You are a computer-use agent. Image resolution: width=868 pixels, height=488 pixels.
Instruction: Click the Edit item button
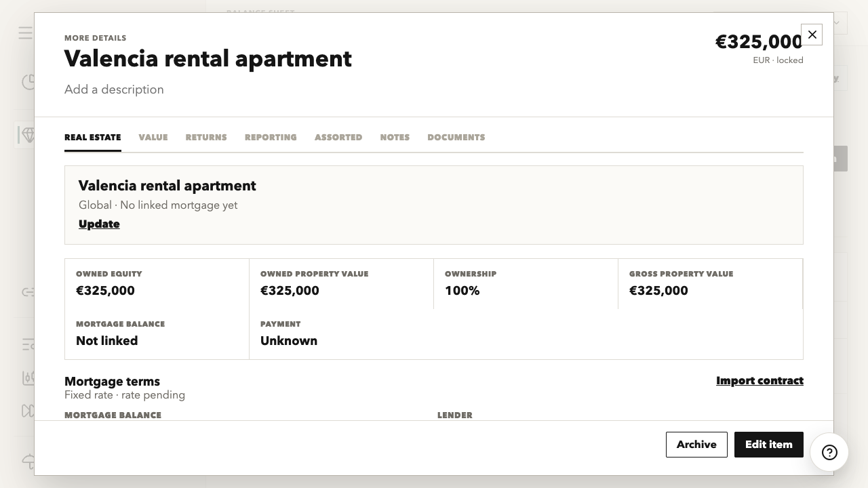pos(769,445)
